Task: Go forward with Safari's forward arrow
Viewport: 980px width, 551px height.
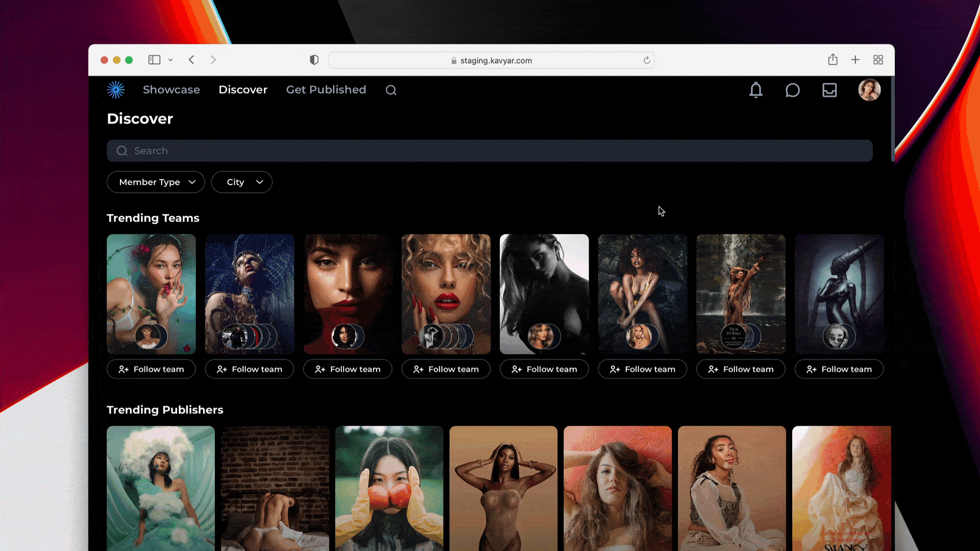Action: [x=213, y=60]
